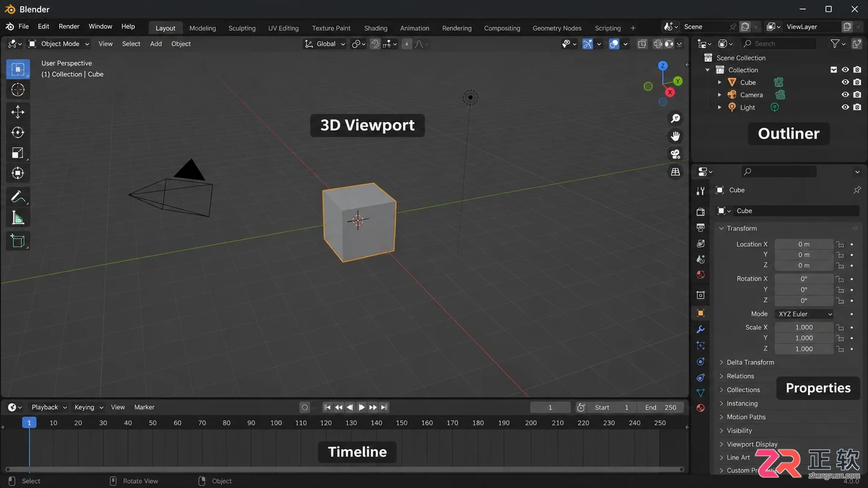This screenshot has width=868, height=488.
Task: Jump to the timeline end frame button
Action: [384, 407]
